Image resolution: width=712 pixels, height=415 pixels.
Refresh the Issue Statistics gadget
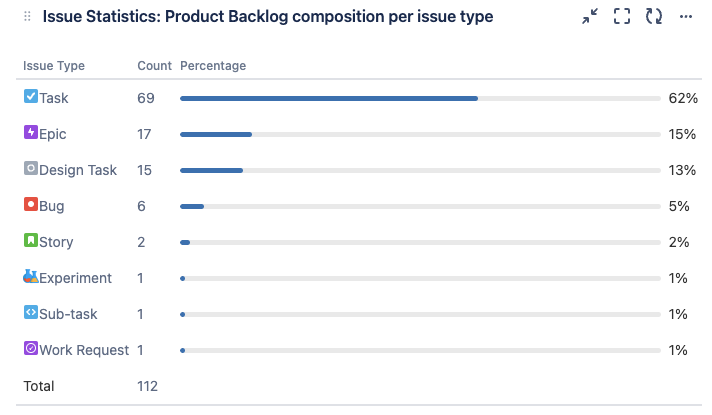point(654,16)
